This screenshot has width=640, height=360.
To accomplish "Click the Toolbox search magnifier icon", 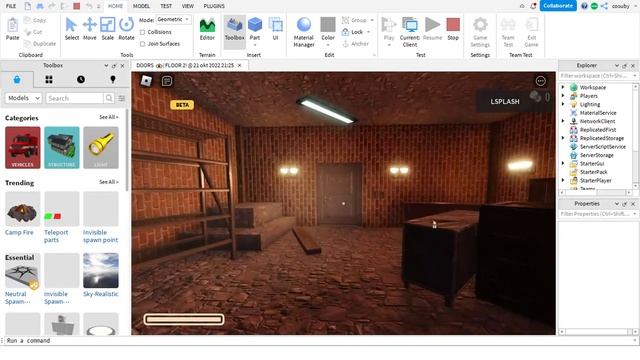I will click(x=109, y=98).
